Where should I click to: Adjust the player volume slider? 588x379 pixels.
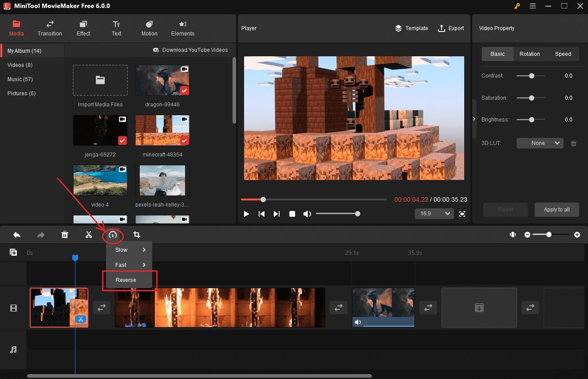337,214
